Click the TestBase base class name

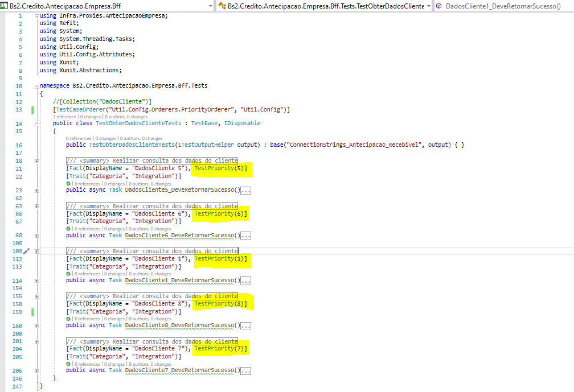(204, 123)
